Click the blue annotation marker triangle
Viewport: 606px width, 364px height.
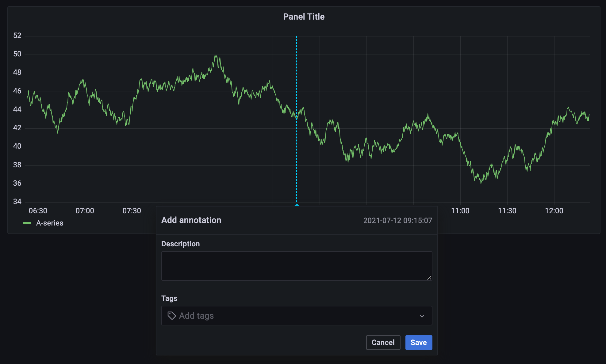coord(297,205)
